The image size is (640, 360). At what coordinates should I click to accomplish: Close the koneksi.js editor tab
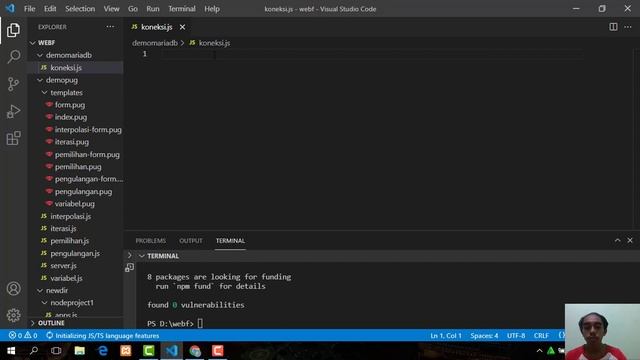point(182,27)
